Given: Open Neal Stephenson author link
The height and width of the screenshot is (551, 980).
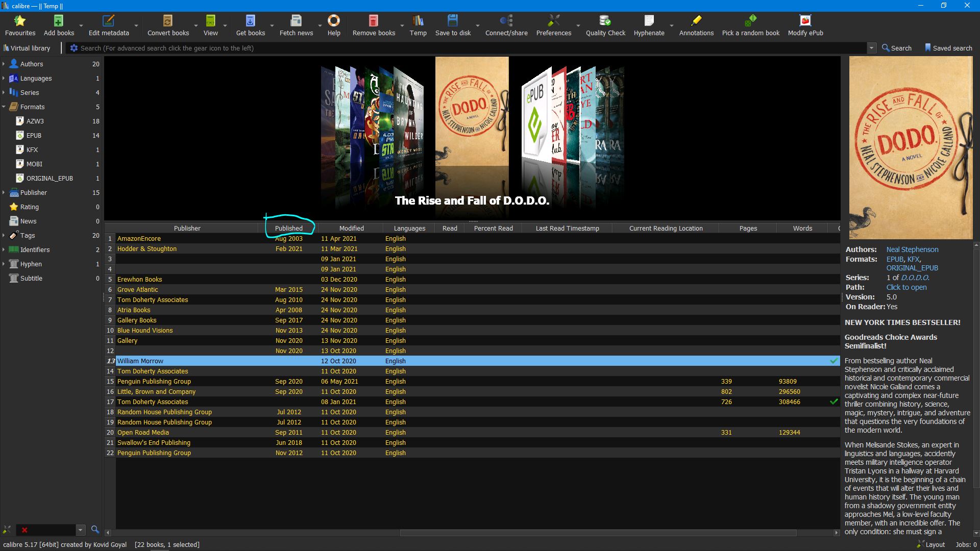Looking at the screenshot, I should [x=912, y=249].
